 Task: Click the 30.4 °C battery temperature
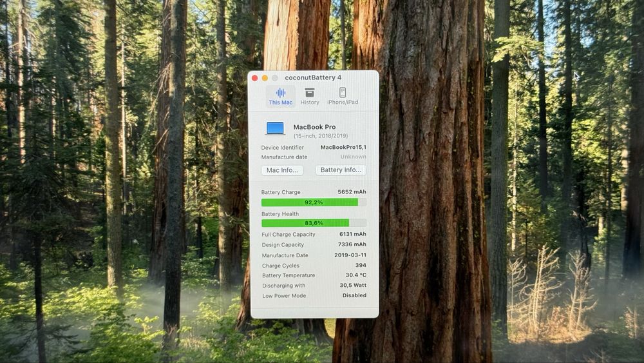click(356, 275)
